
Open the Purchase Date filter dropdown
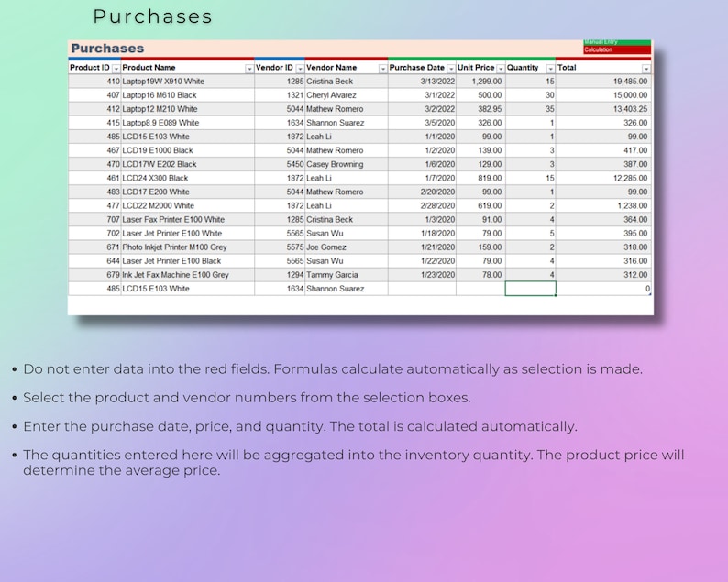click(x=451, y=69)
